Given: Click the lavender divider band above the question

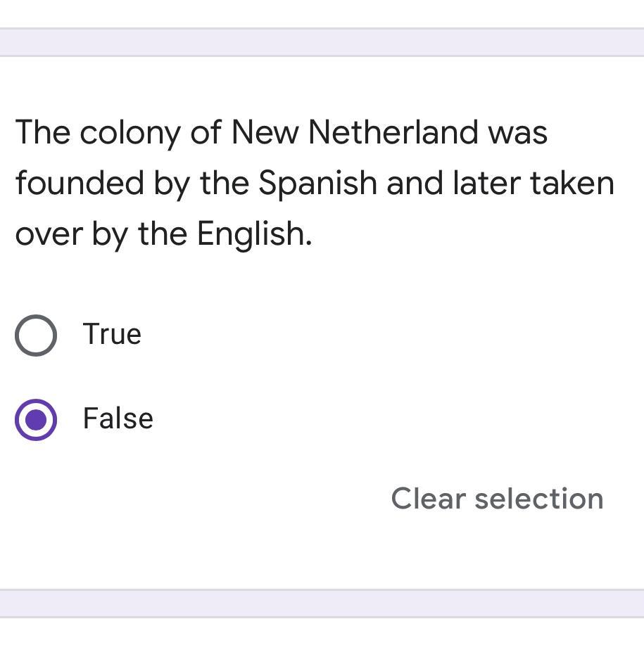Looking at the screenshot, I should pos(322,42).
